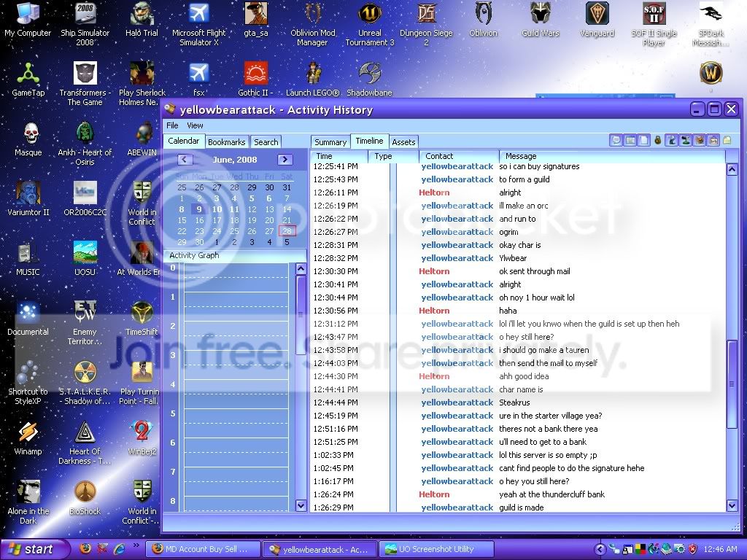
Task: Click the blank page toolbar icon
Action: tap(643, 141)
